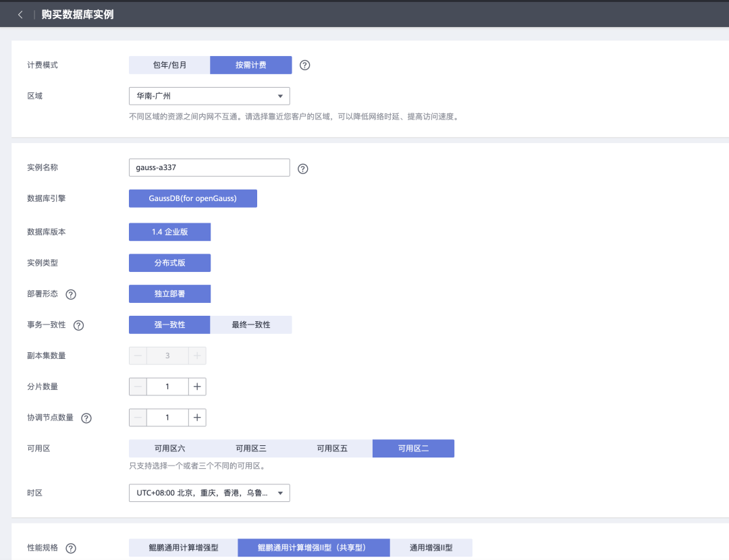The image size is (729, 560).
Task: Select 分布式版 instance type
Action: tap(169, 263)
